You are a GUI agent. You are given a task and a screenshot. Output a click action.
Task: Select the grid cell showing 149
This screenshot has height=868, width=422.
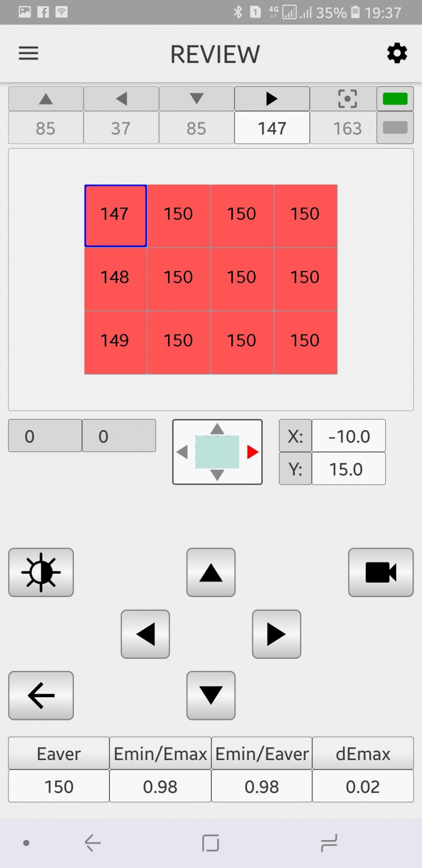click(115, 341)
